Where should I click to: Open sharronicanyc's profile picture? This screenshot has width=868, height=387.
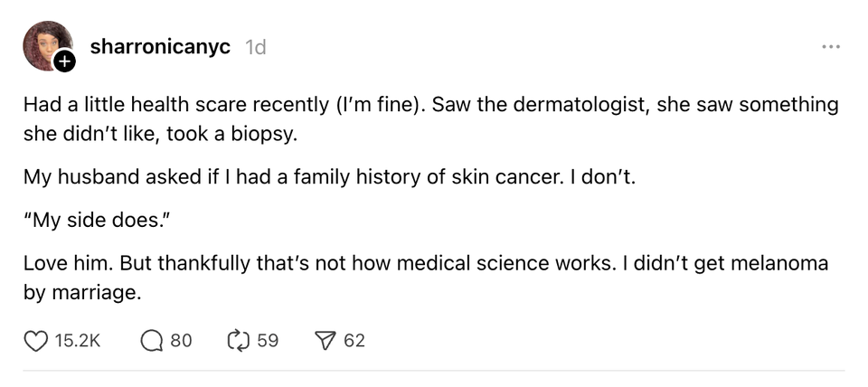coord(46,44)
